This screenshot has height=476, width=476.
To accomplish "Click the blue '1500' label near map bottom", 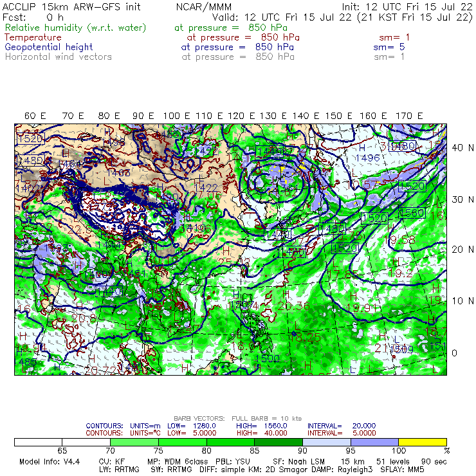I will [x=267, y=359].
